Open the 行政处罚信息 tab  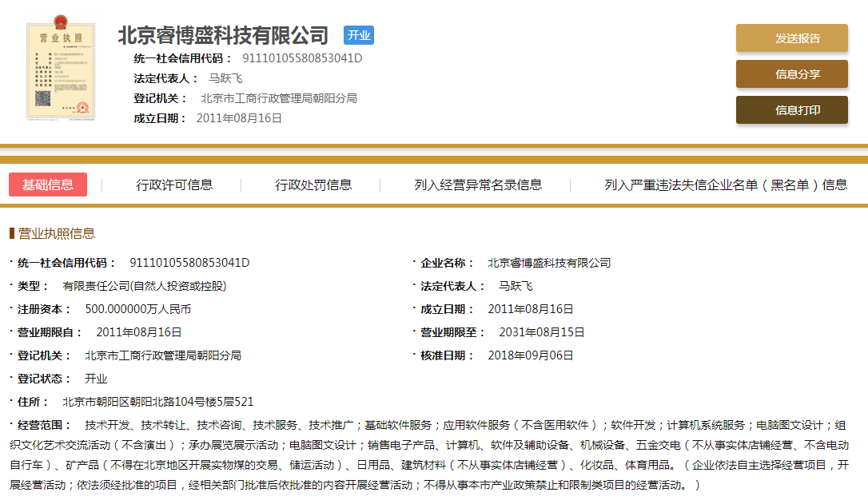coord(313,185)
